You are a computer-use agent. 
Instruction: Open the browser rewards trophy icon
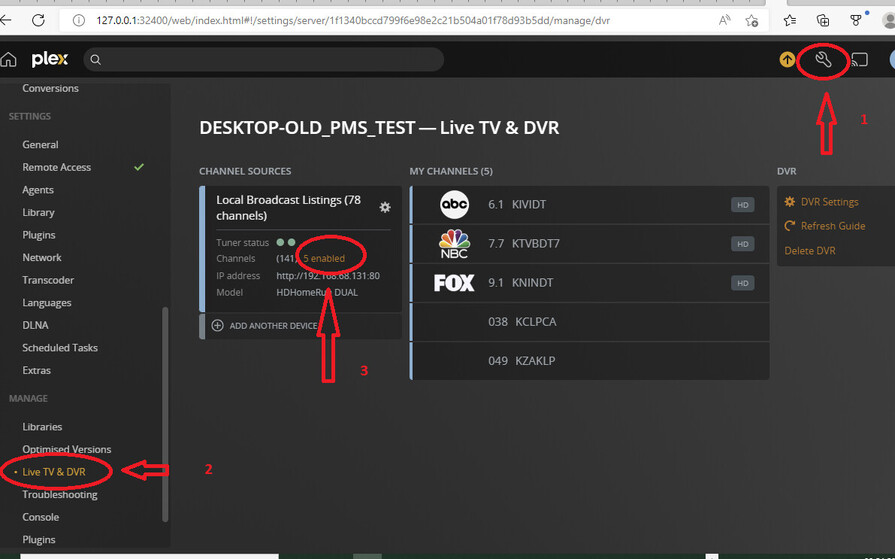click(x=856, y=21)
